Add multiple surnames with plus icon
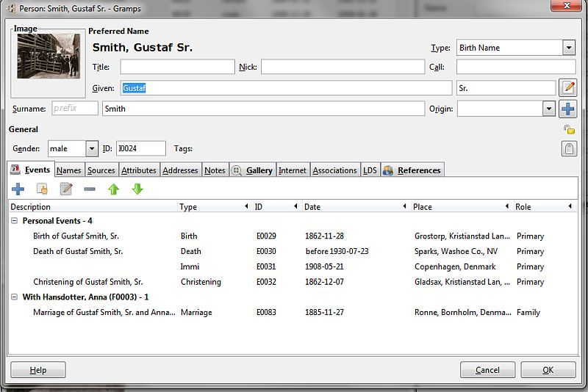The width and height of the screenshot is (588, 392). click(x=567, y=109)
